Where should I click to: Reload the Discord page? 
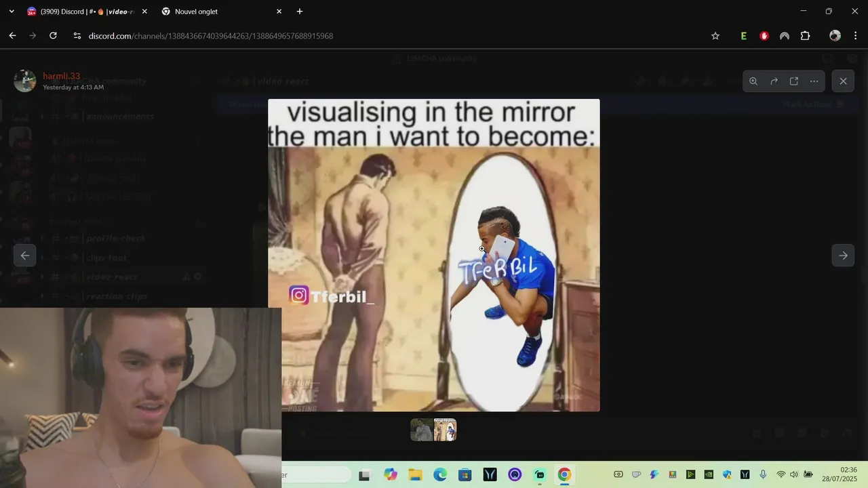(53, 36)
